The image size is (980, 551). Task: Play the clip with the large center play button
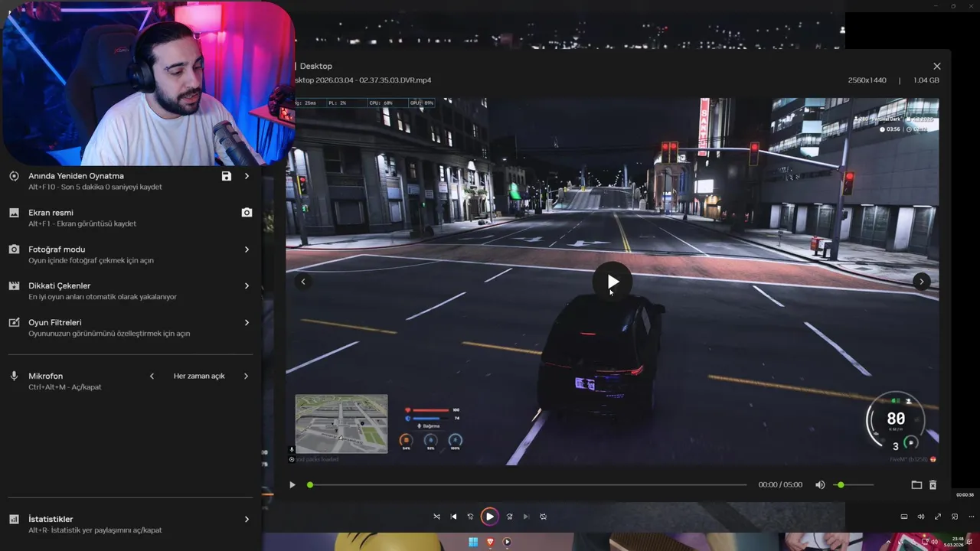(x=612, y=282)
